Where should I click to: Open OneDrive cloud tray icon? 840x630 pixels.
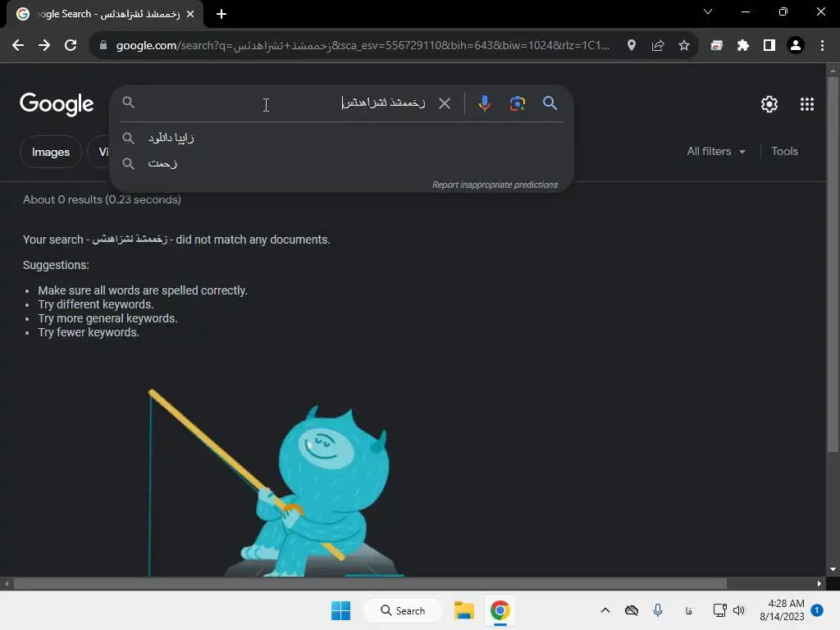[x=632, y=610]
